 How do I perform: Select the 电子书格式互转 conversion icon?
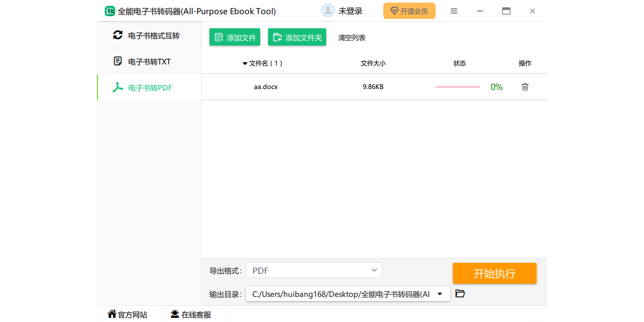click(x=117, y=35)
